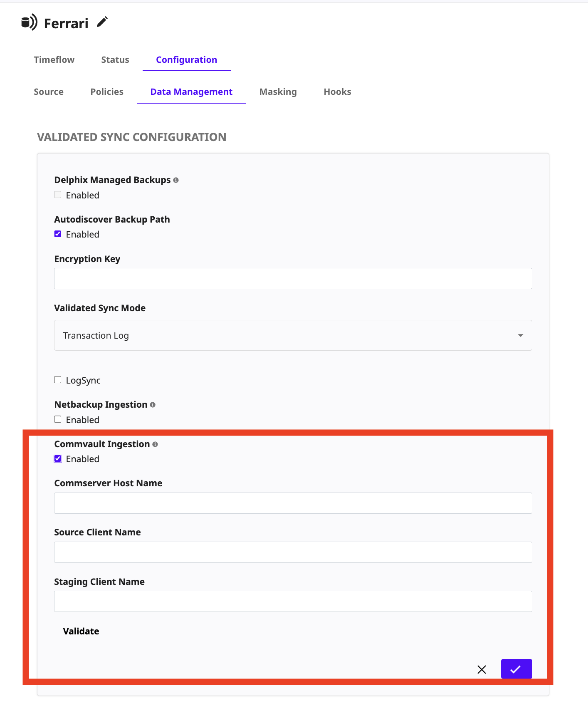Confirm configuration with the purple checkmark button

point(516,669)
